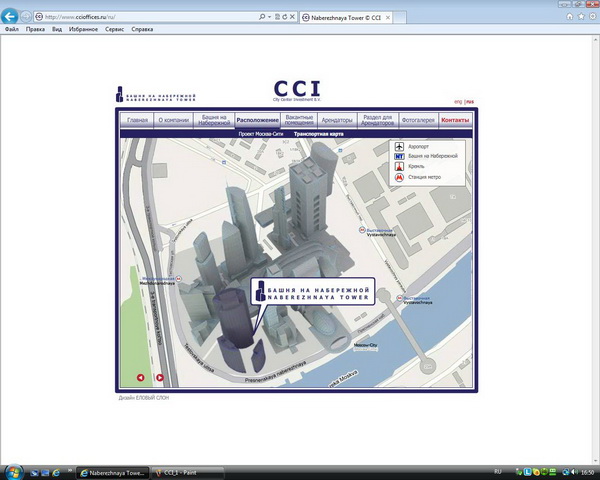Open the Избранное menu
Viewport: 600px width, 480px height.
(83, 29)
